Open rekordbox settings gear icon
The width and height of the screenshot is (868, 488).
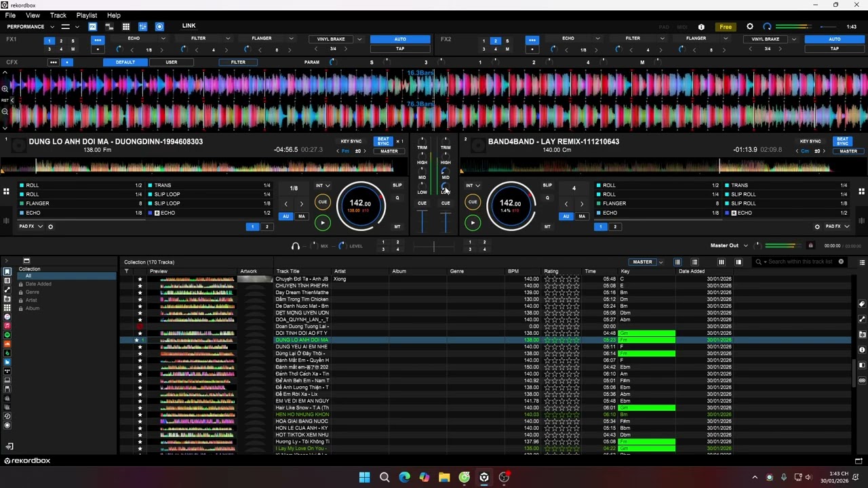750,26
